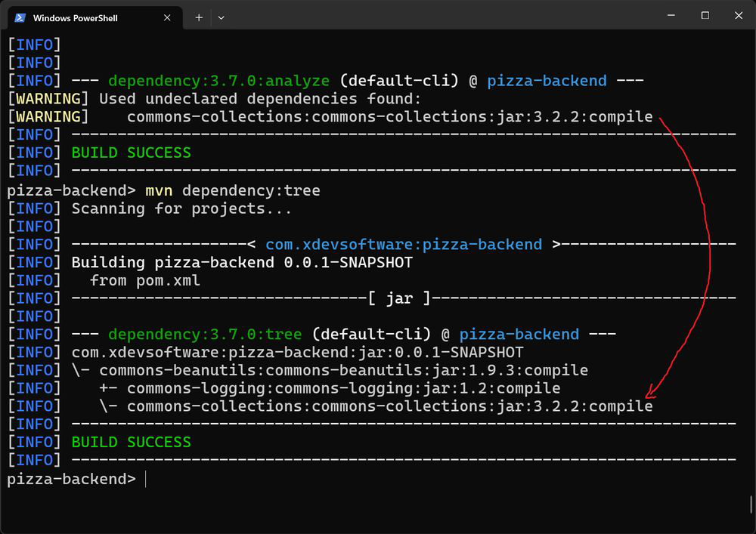Click the final 'pizza-backend>' prompt line
Screen dimensions: 756x534
click(71, 479)
